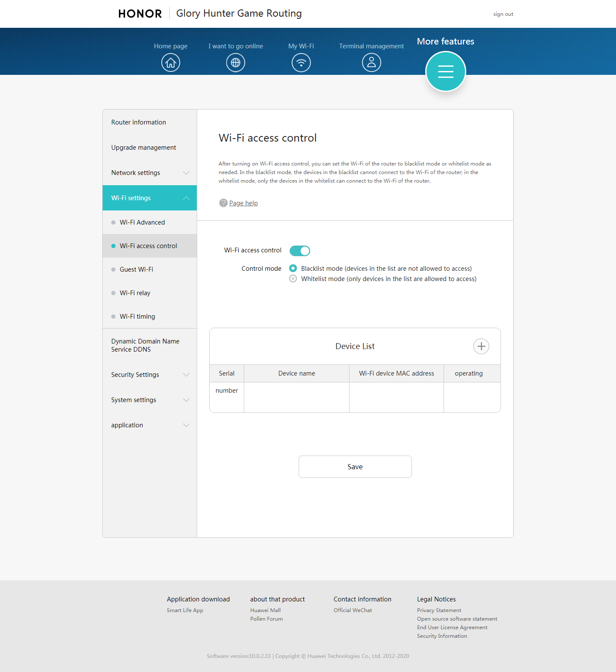Open Dynamic Domain Name Service DDNS
616x672 pixels.
point(150,345)
